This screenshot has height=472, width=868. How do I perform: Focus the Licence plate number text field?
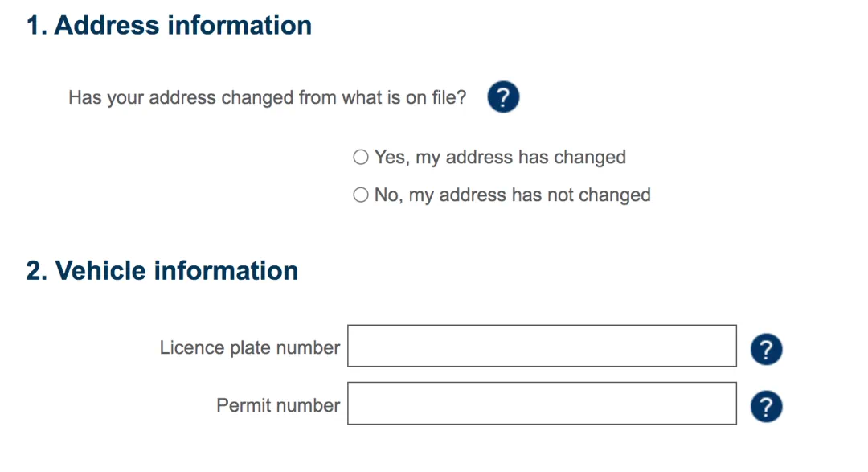[542, 346]
